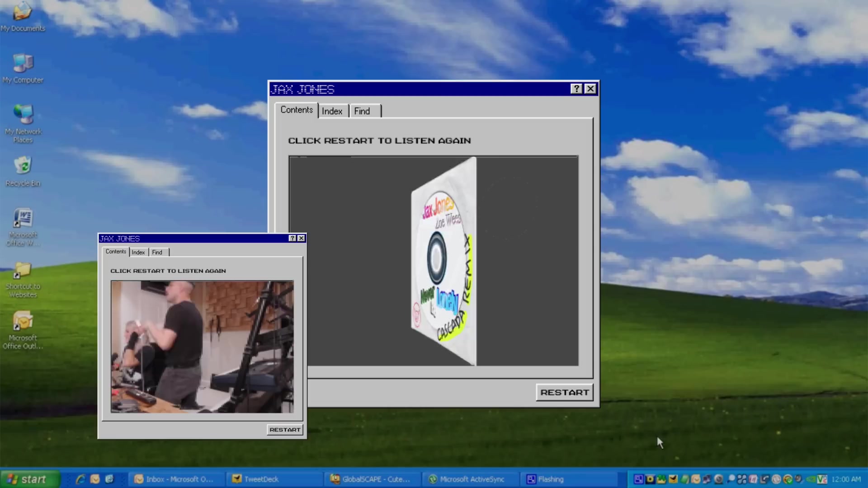Click the 12:00 AM taskbar clock
This screenshot has height=488, width=868.
[x=846, y=479]
